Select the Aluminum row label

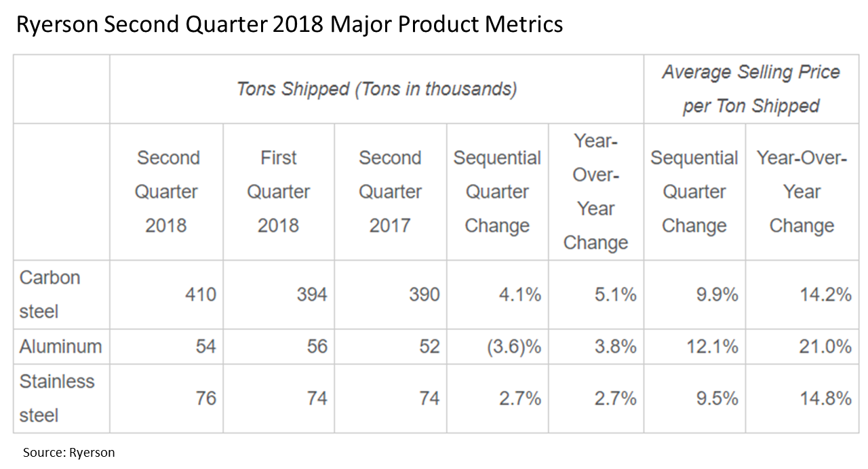[x=60, y=347]
